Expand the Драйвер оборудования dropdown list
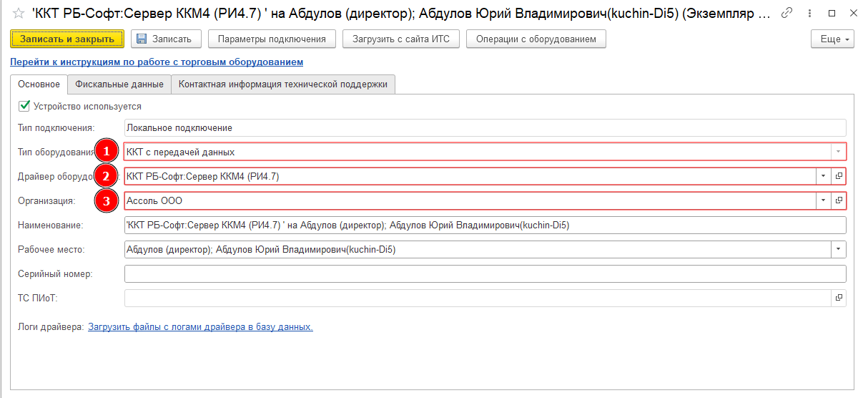 click(x=824, y=176)
